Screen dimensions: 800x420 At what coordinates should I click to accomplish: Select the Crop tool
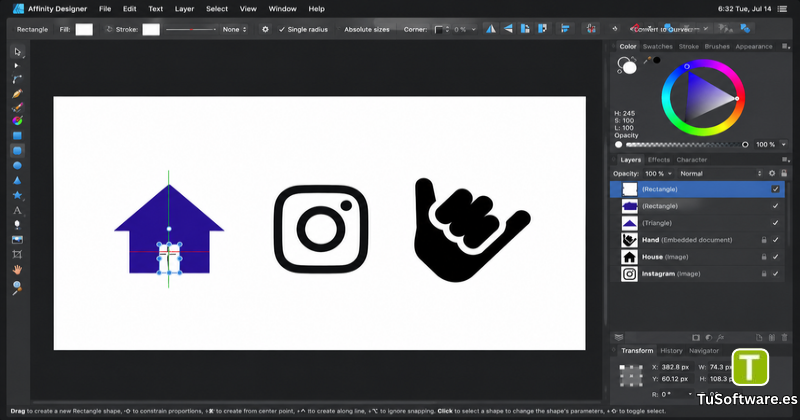pos(17,254)
